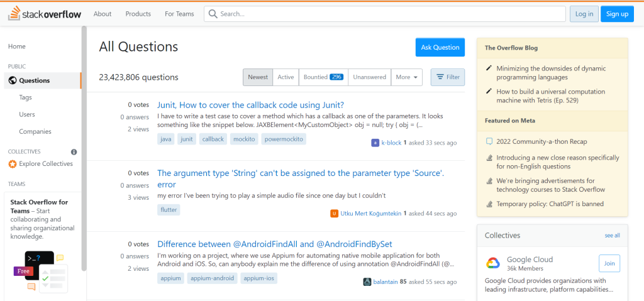Image resolution: width=644 pixels, height=301 pixels.
Task: Select the appium-ios tag
Action: (259, 278)
